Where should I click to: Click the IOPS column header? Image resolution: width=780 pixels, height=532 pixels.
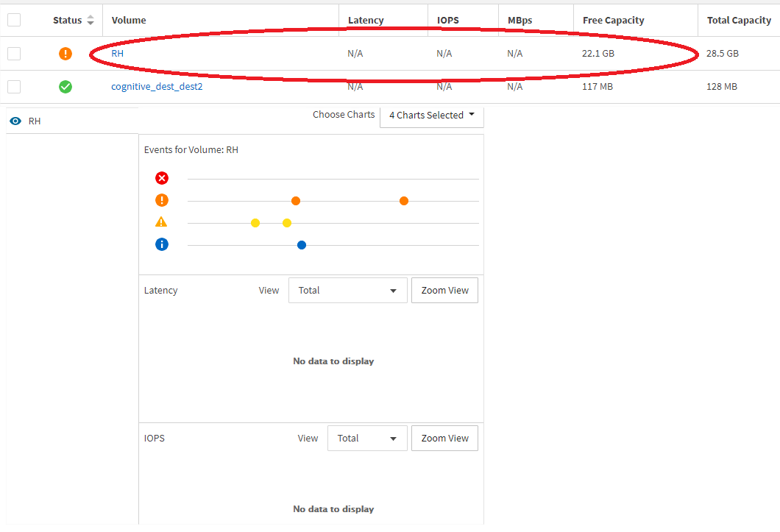click(447, 20)
